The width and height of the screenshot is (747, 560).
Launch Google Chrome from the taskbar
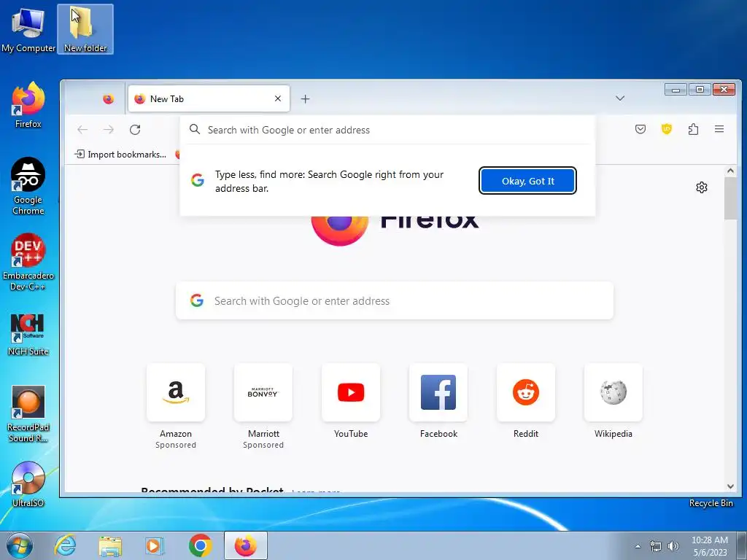coord(200,545)
